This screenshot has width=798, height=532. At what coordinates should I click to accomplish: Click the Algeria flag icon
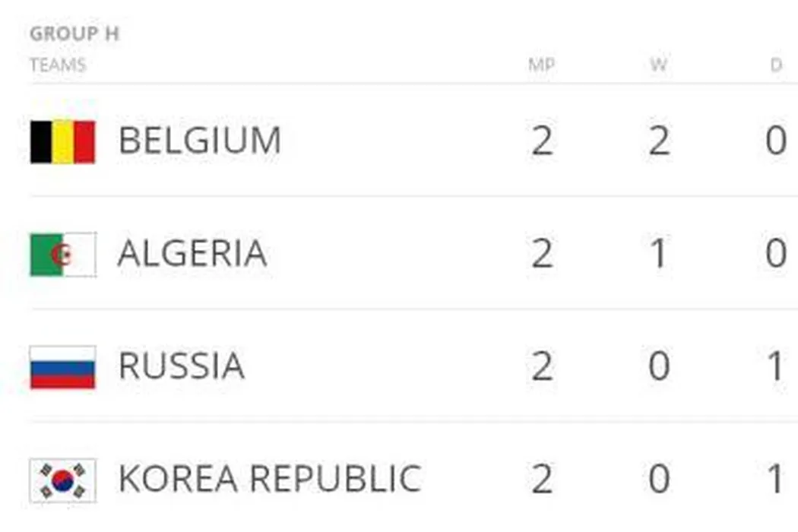pyautogui.click(x=62, y=255)
